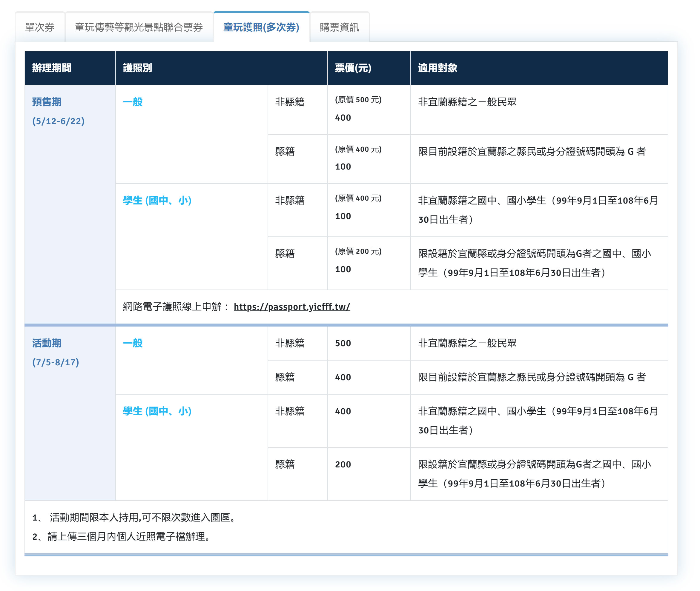Screen dimensions: 700x591
Task: Click note 1 about 活動期間限本人持用
Action: pos(134,517)
